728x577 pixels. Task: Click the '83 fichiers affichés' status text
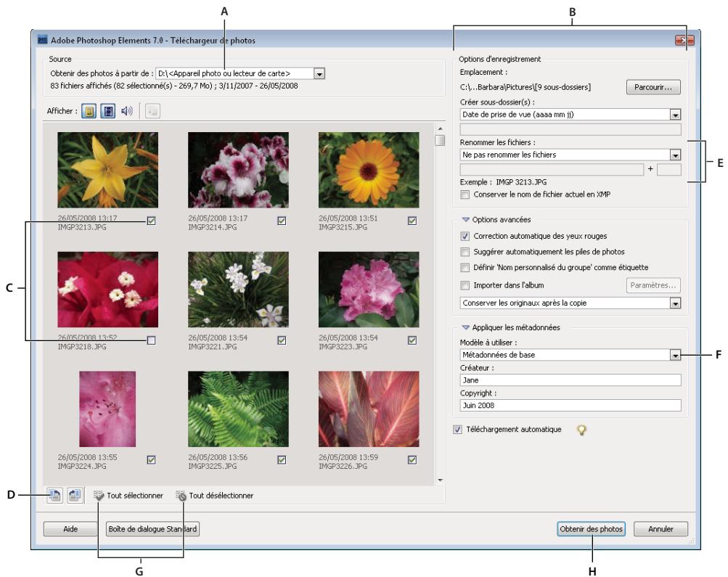point(174,86)
